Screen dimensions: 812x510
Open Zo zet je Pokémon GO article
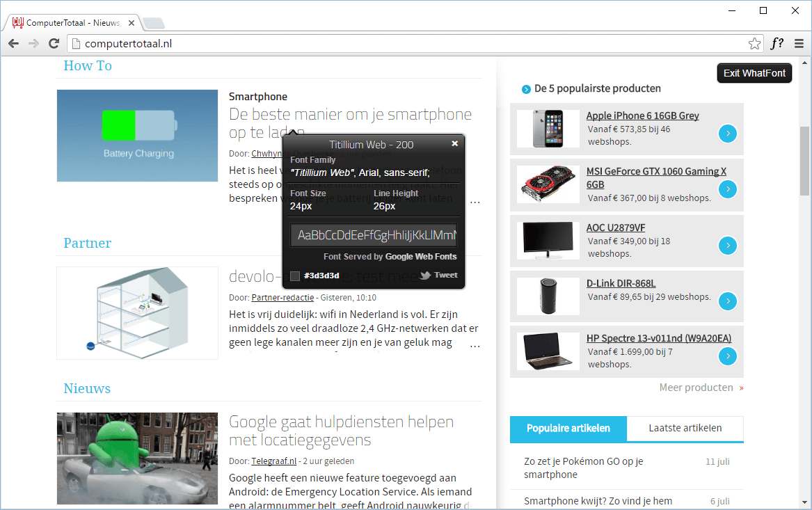pos(584,468)
